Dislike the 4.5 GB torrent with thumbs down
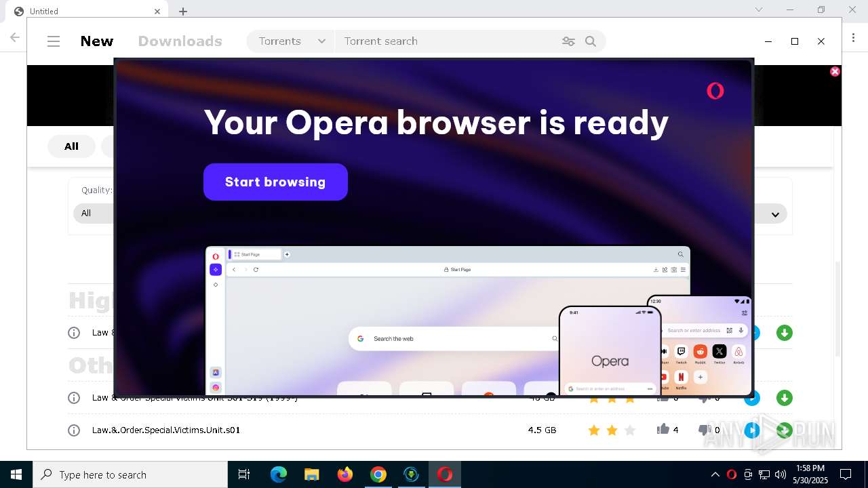 [704, 430]
